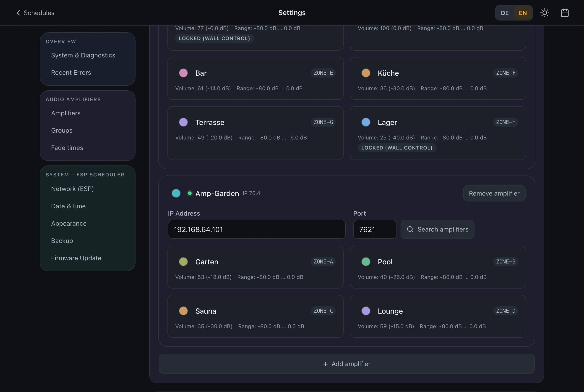
Task: Go back to Schedules using the chevron
Action: (18, 13)
